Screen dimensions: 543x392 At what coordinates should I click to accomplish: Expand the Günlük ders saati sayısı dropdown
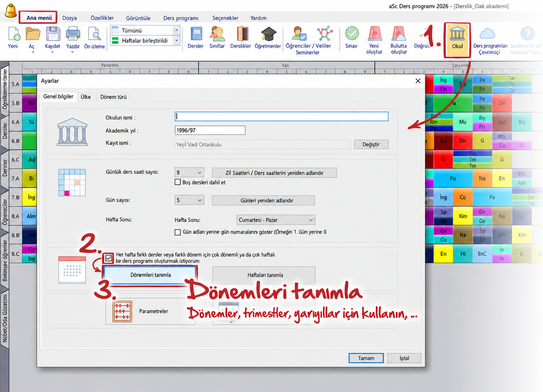pos(189,172)
